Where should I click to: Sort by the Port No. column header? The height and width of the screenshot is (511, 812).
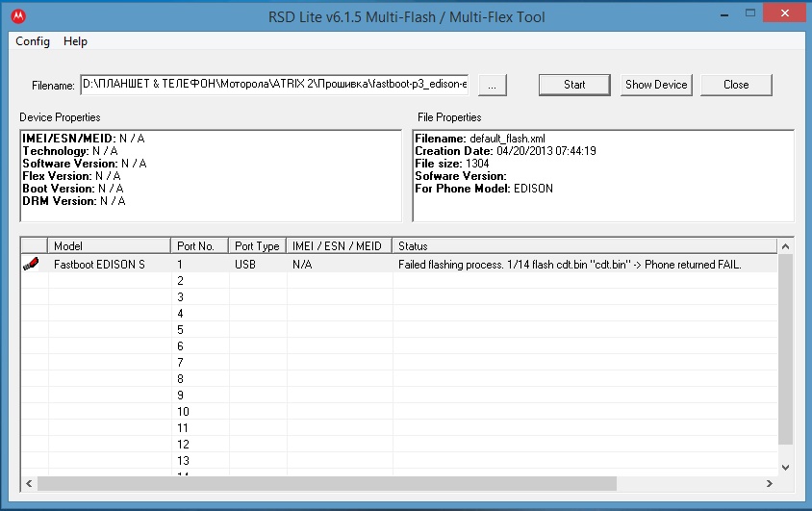[x=199, y=246]
